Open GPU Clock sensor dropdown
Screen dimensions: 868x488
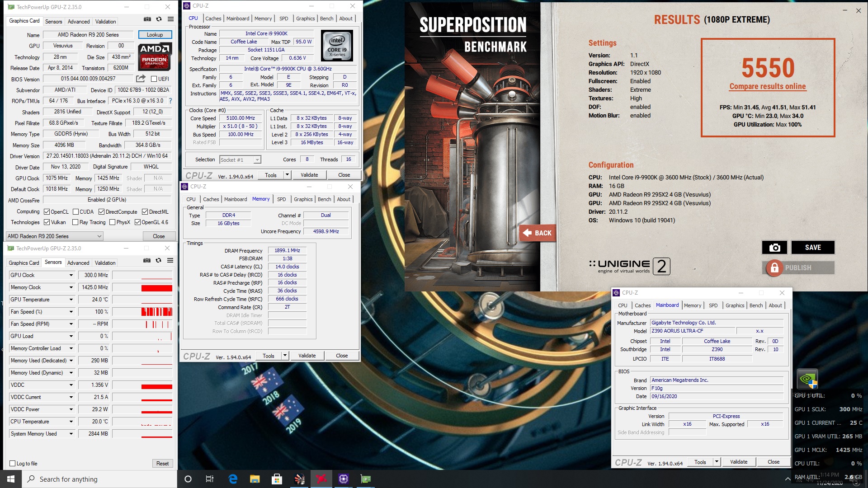(71, 275)
